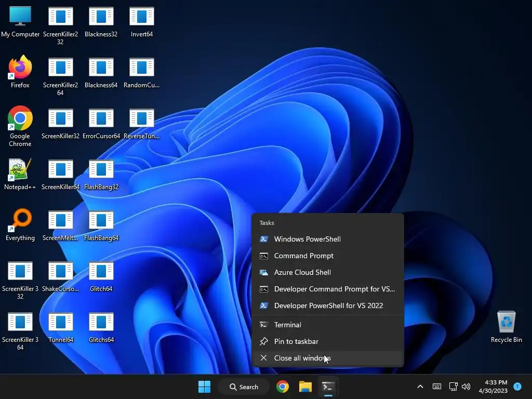
Task: Open the clock showing 4:33 PM
Action: pyautogui.click(x=493, y=387)
